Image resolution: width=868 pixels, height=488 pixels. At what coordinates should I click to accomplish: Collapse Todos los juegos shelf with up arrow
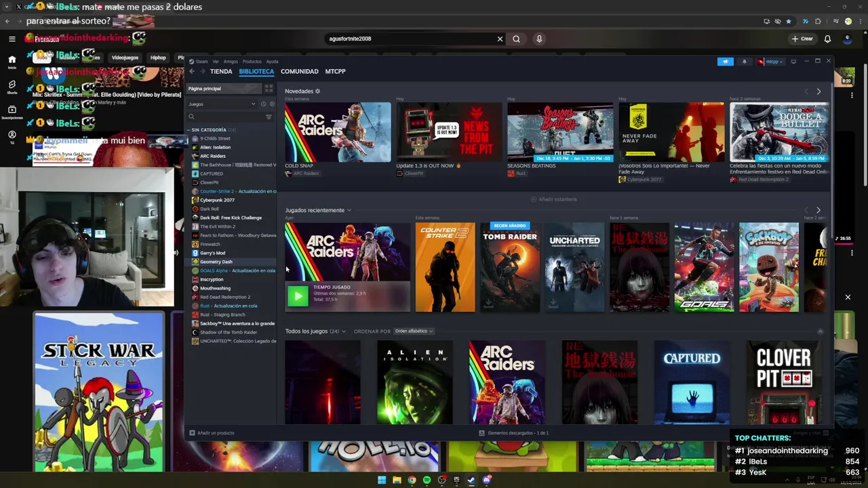[820, 331]
